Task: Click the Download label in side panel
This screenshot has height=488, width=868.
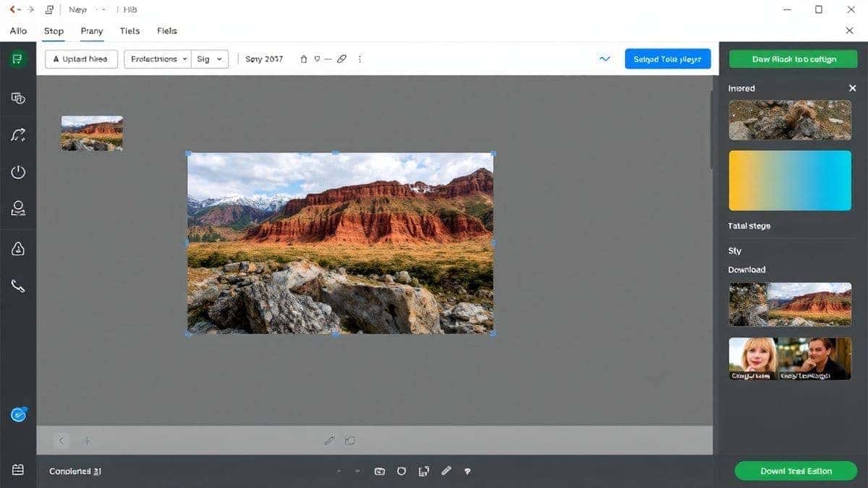Action: (x=746, y=270)
